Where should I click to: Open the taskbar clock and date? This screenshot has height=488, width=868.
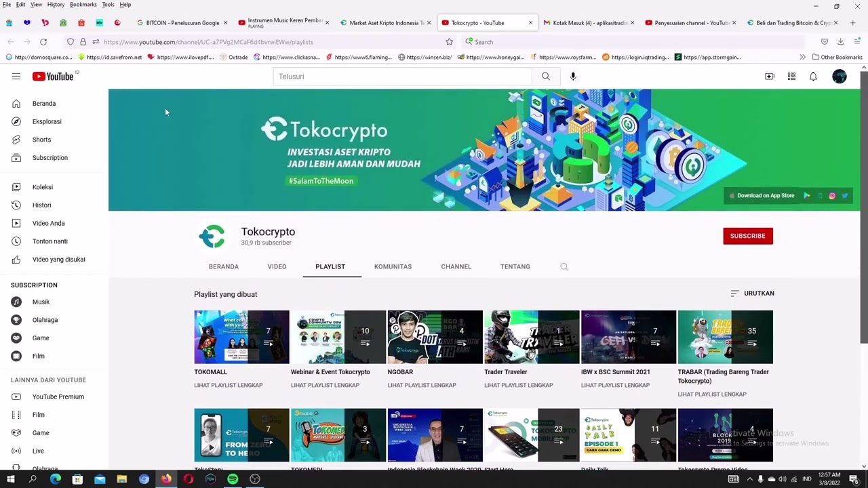coord(829,479)
